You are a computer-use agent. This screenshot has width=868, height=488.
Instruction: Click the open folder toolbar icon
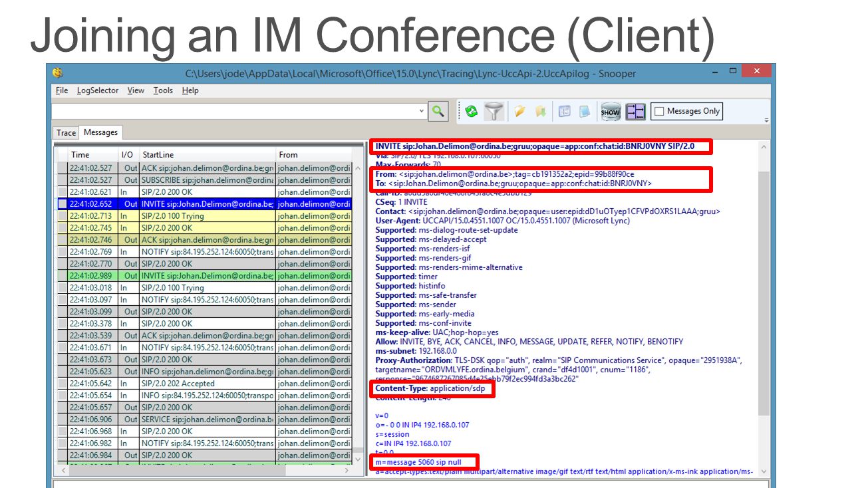point(519,112)
